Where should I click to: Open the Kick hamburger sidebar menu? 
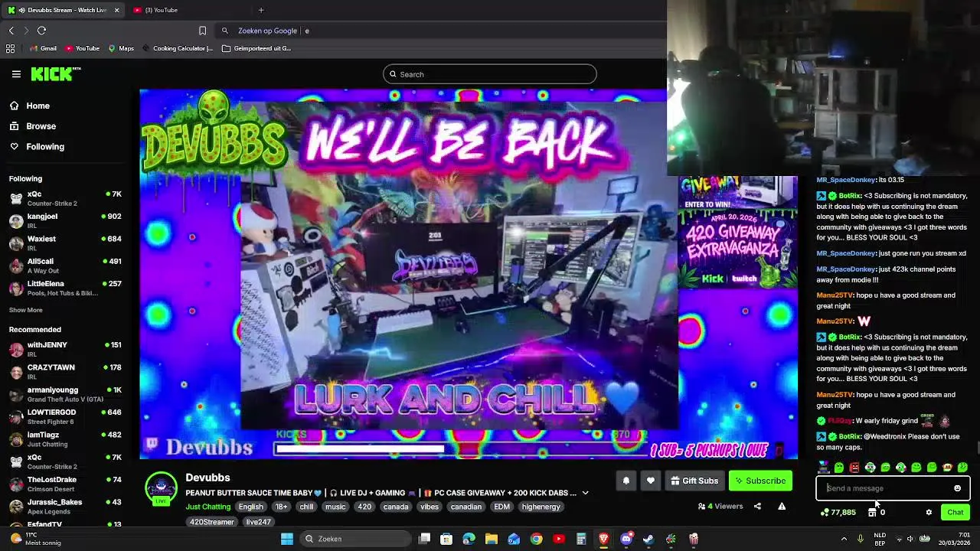tap(16, 74)
